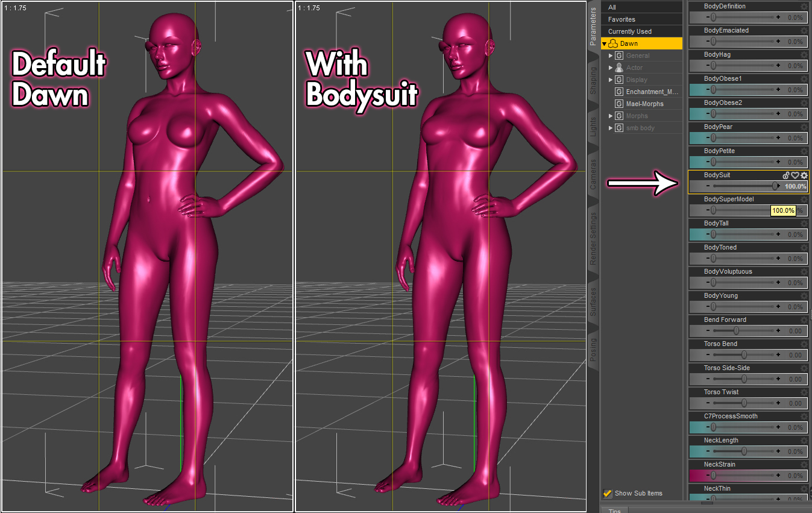Click the BodySuit slider handle
Viewport: 812px width, 513px height.
click(x=775, y=186)
